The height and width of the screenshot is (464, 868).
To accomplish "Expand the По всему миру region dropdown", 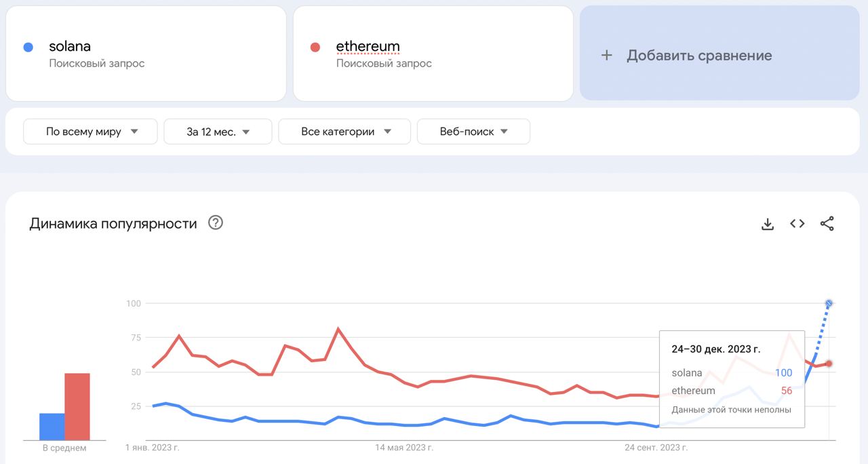I will (90, 132).
